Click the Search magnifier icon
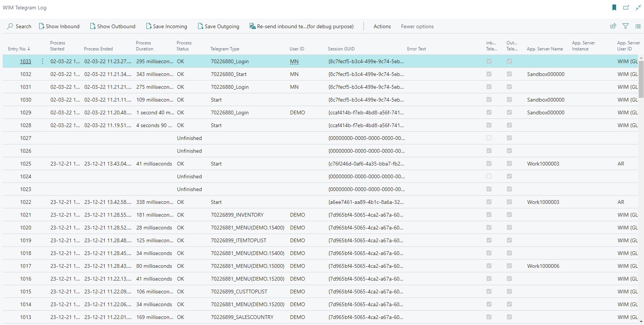This screenshot has width=644, height=325. point(10,26)
